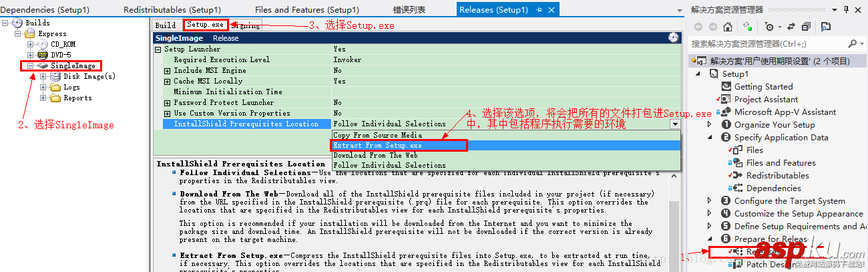Collapse the SingleImage node

coord(31,65)
